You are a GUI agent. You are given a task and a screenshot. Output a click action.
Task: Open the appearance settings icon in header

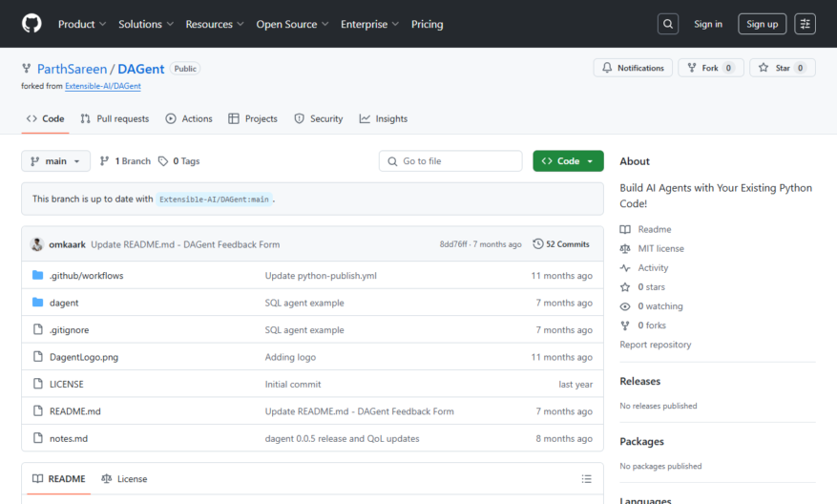(x=805, y=24)
